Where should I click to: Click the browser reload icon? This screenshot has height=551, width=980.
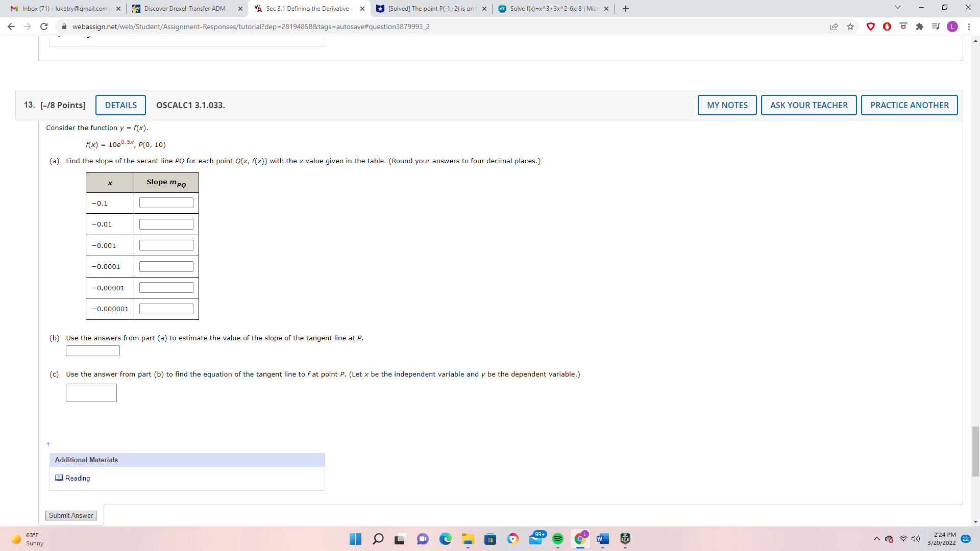point(44,27)
